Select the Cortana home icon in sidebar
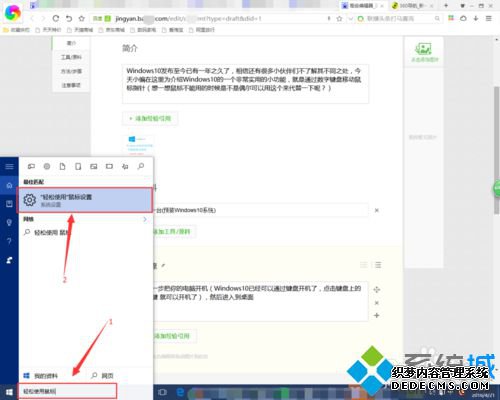The height and width of the screenshot is (400, 500). point(9,185)
